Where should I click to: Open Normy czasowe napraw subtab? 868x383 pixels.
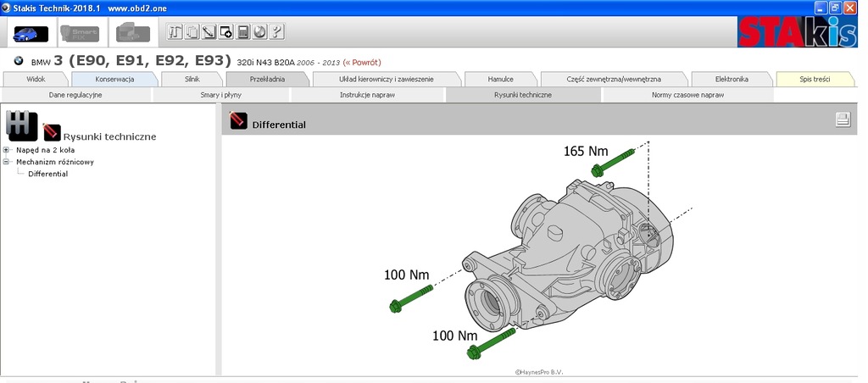688,95
